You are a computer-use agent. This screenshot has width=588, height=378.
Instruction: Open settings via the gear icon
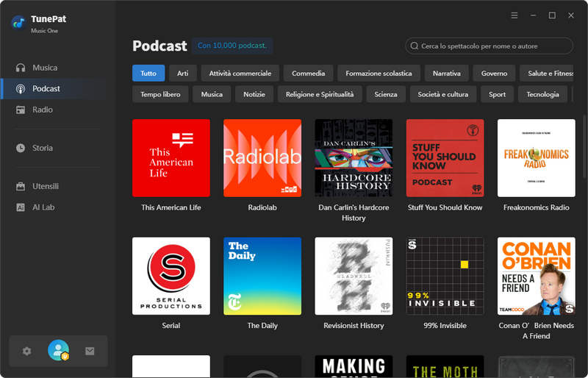[26, 352]
